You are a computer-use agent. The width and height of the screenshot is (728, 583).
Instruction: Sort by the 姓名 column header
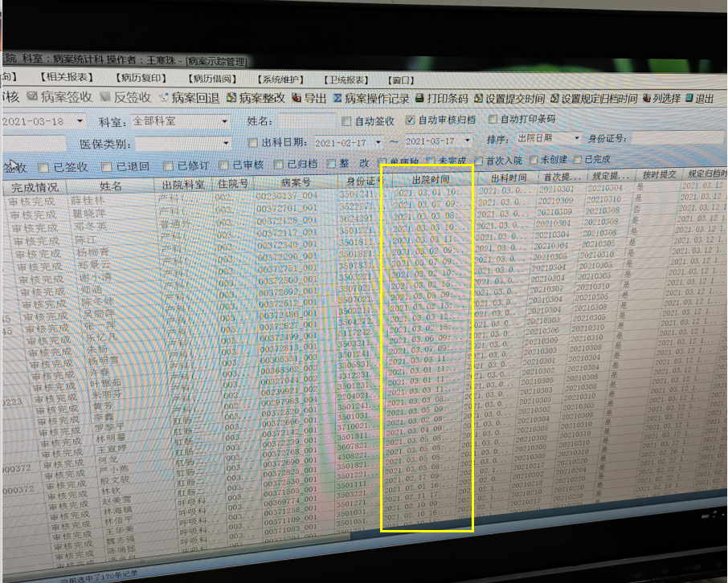(x=111, y=185)
